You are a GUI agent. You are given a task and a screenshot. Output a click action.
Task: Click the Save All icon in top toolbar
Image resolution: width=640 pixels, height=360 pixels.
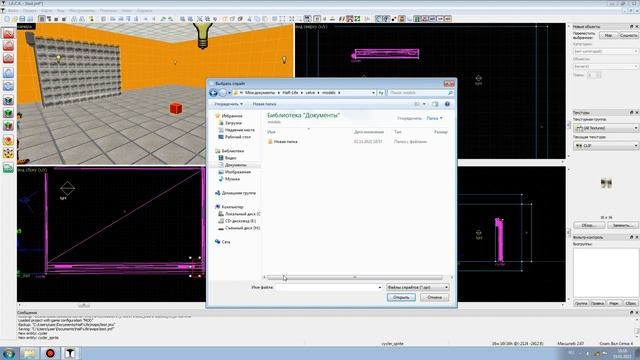coord(30,19)
